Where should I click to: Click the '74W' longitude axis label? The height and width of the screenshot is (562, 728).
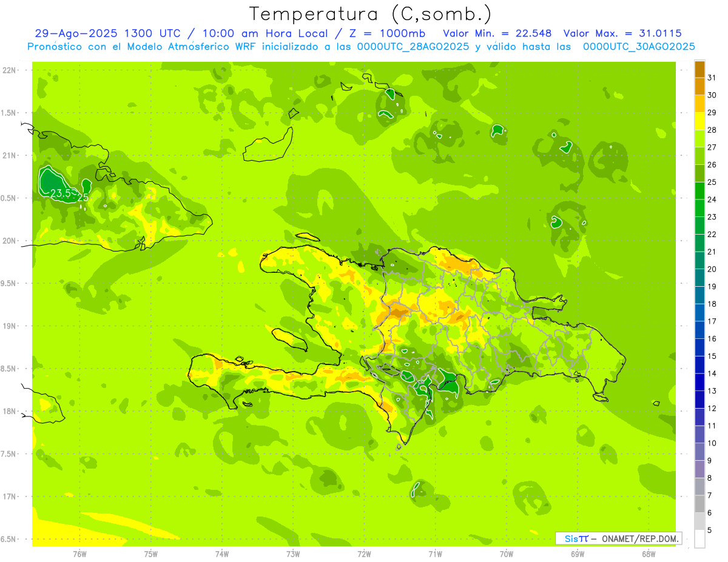pyautogui.click(x=222, y=554)
